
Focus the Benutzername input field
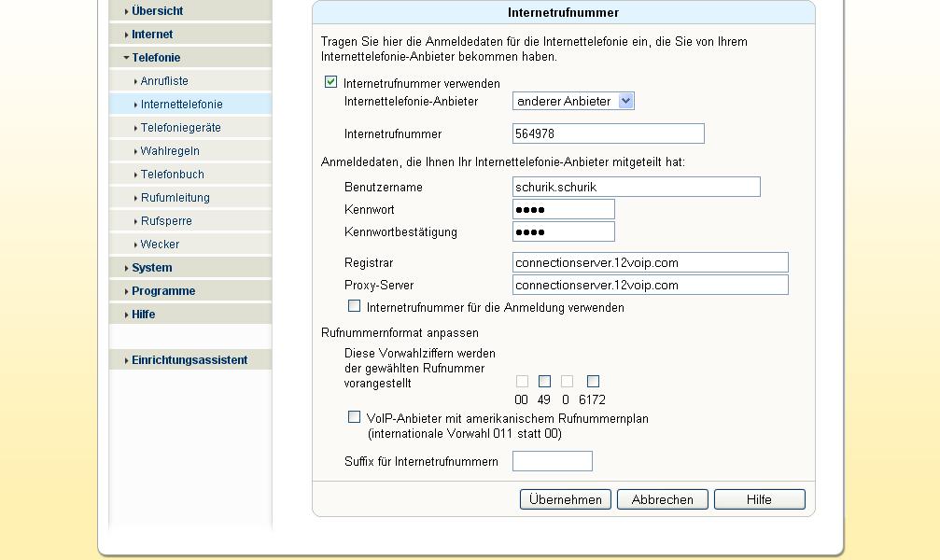637,187
